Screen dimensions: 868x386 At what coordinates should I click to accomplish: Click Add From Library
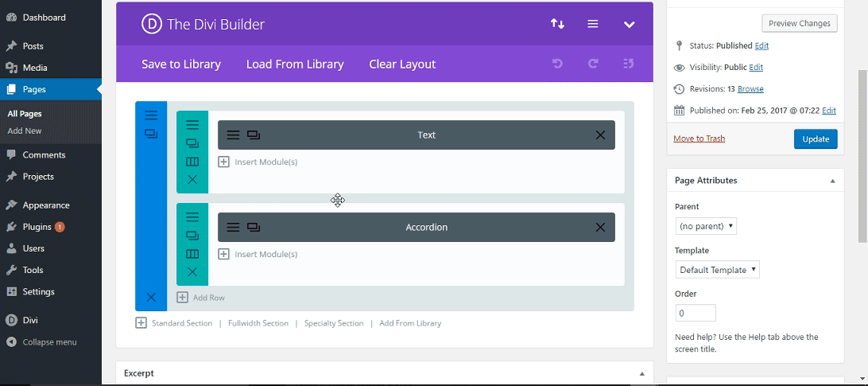(410, 323)
